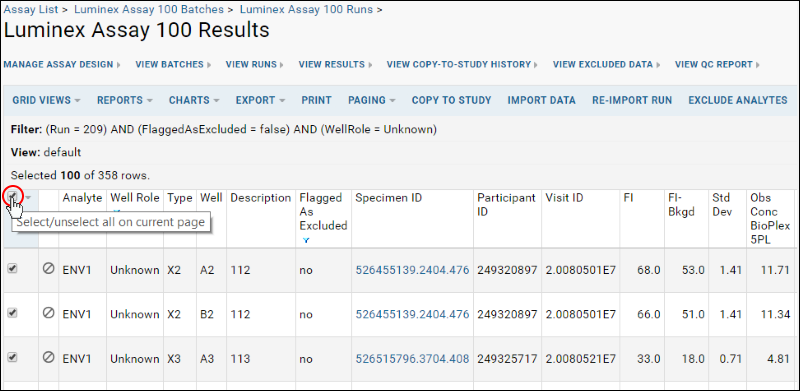This screenshot has width=800, height=391.
Task: Click the Obs Conc value 11.34
Action: [x=775, y=314]
